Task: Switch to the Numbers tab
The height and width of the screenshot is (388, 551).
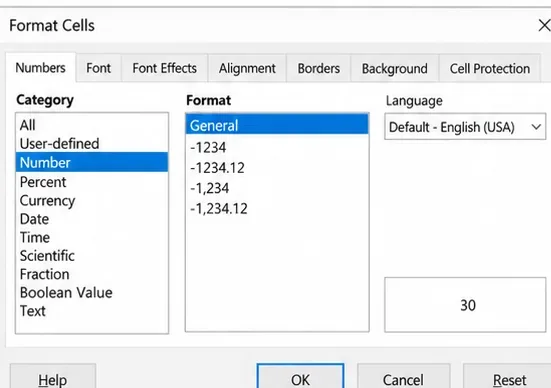Action: coord(40,68)
